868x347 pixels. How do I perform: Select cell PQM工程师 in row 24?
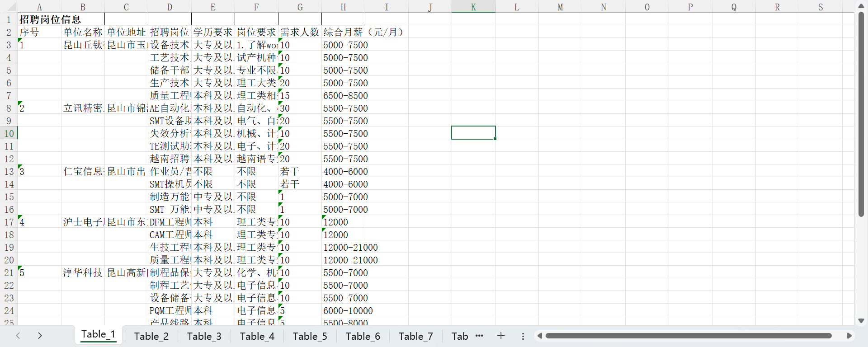(x=170, y=310)
